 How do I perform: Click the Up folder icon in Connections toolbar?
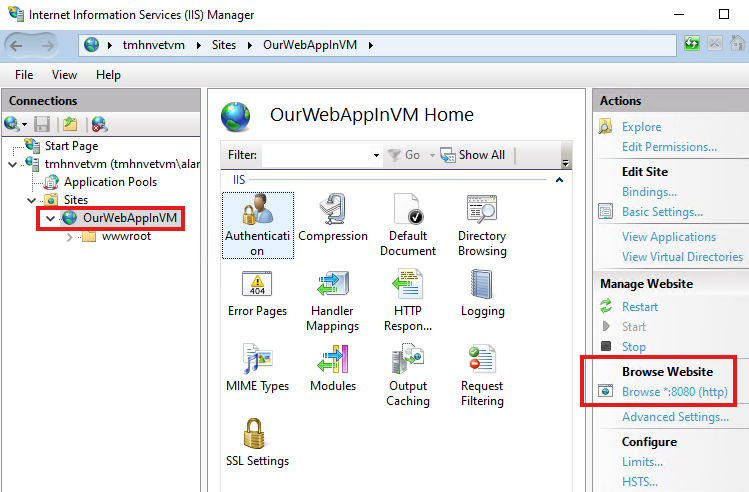click(70, 124)
